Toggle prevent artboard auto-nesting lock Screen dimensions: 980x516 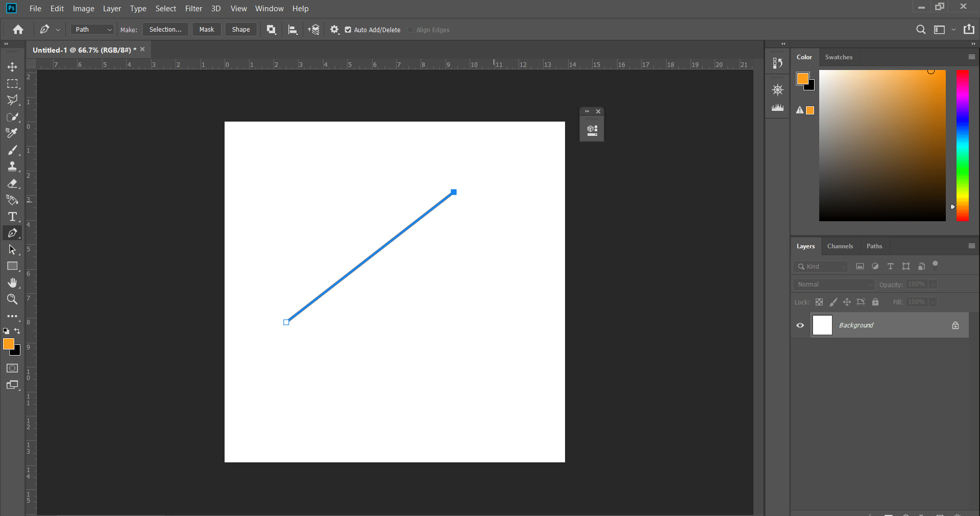pos(861,302)
